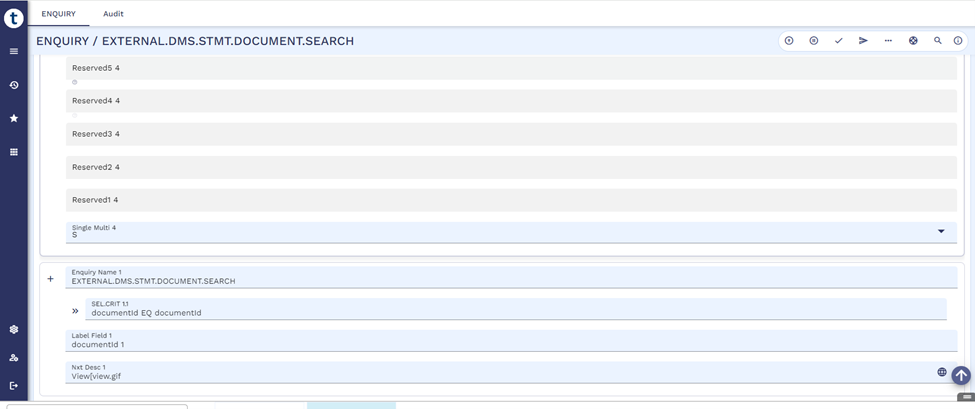
Task: Open the settings gear icon in the sidebar
Action: [14, 329]
